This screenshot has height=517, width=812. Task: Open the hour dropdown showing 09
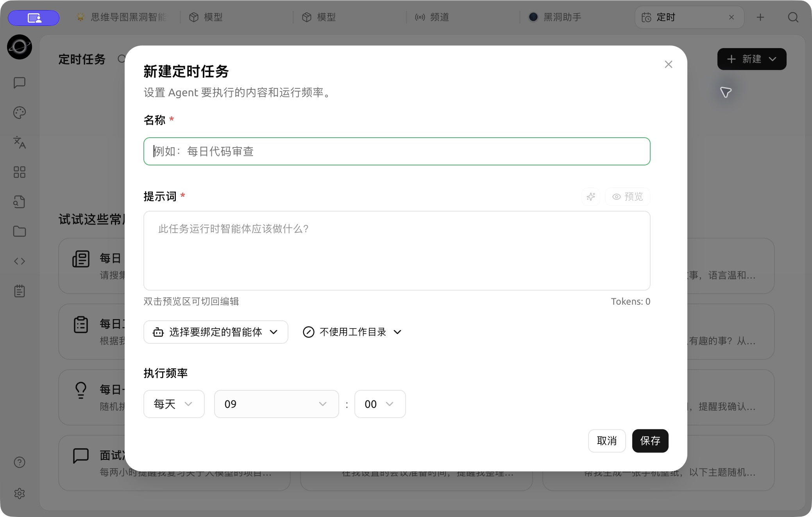coord(276,404)
